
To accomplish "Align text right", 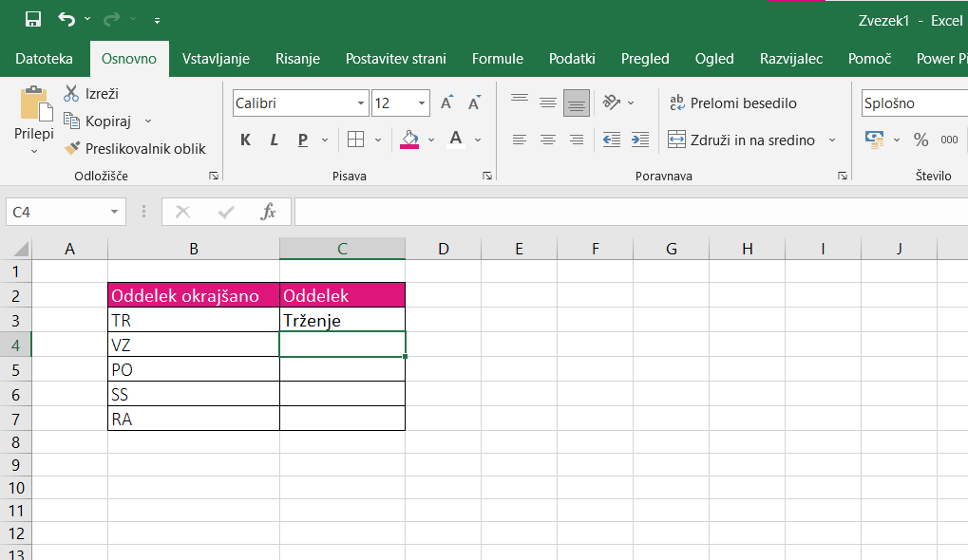I will [576, 140].
